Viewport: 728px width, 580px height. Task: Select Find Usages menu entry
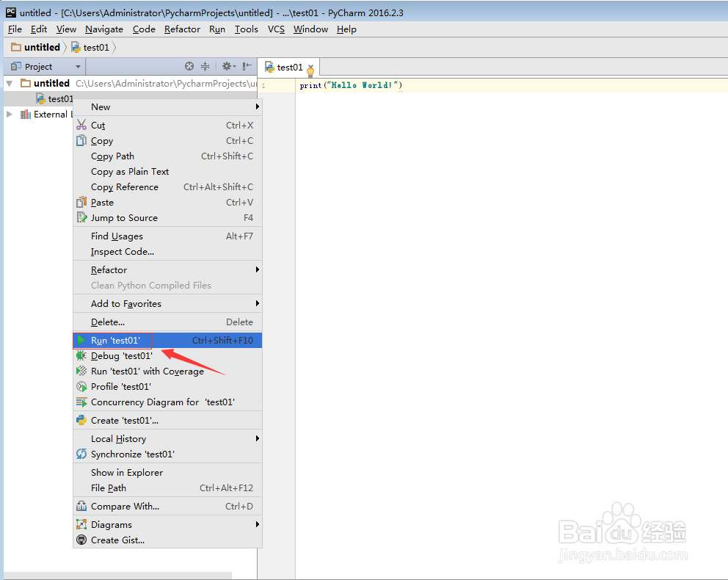167,236
